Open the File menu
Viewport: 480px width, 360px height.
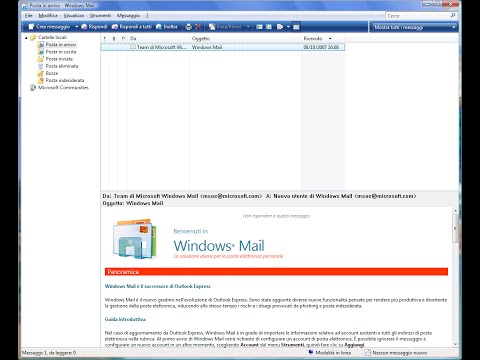point(29,16)
